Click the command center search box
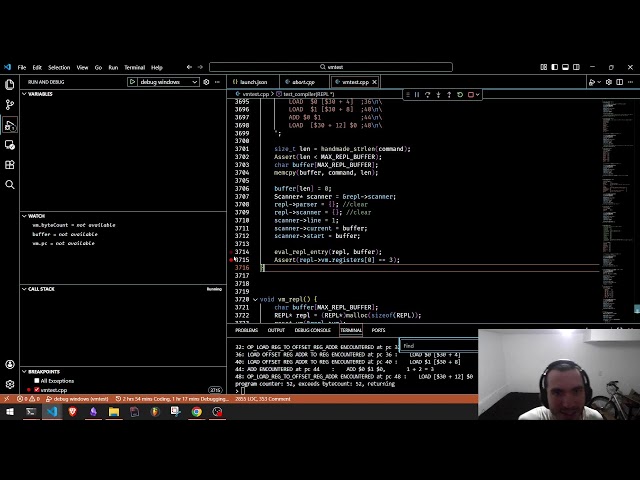 pos(331,67)
